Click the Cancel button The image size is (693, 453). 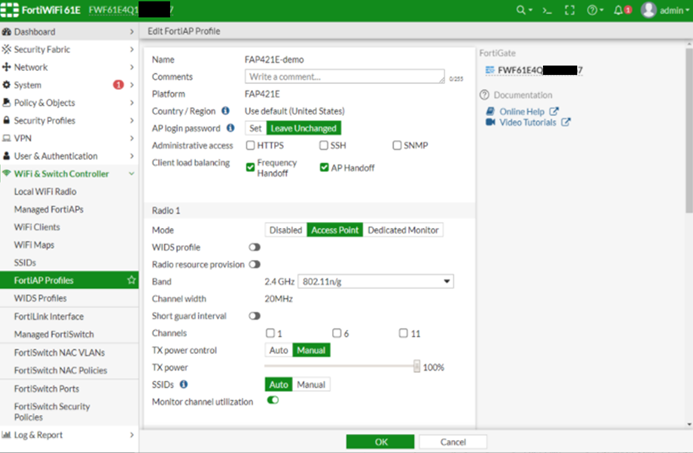pos(453,442)
